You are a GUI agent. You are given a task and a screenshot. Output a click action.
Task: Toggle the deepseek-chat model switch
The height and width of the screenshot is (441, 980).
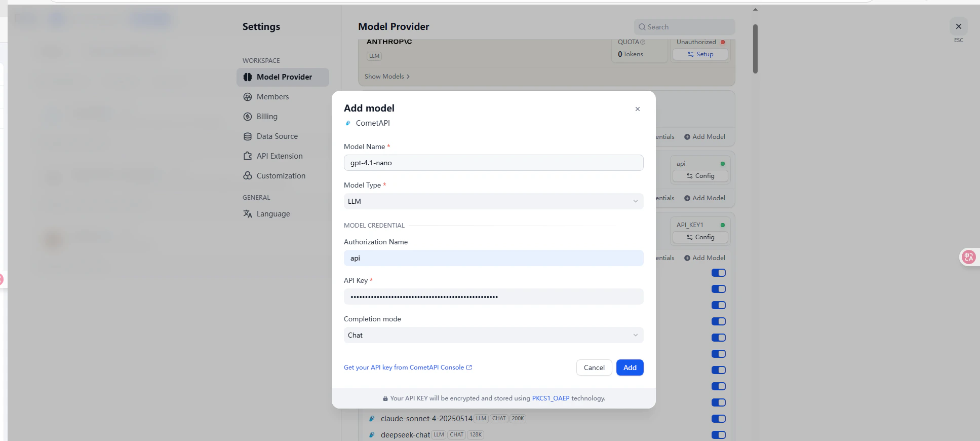718,435
